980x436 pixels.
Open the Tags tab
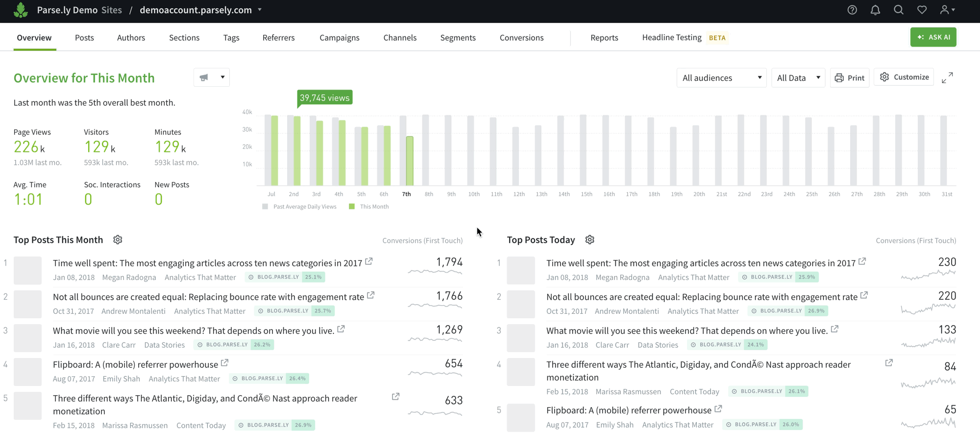(x=231, y=37)
